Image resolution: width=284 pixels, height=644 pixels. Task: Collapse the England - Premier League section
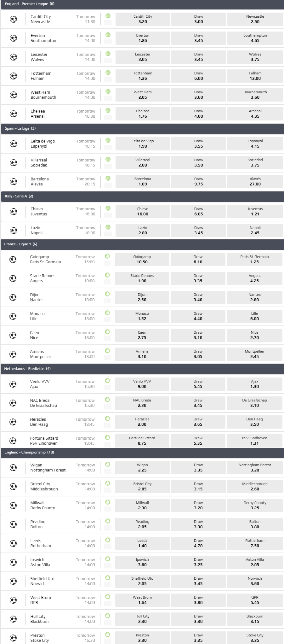[x=142, y=4]
